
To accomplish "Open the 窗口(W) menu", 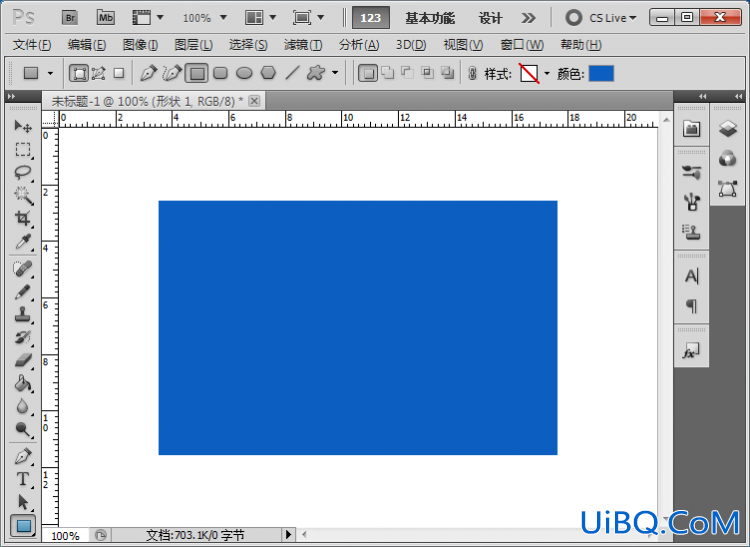I will click(x=522, y=45).
